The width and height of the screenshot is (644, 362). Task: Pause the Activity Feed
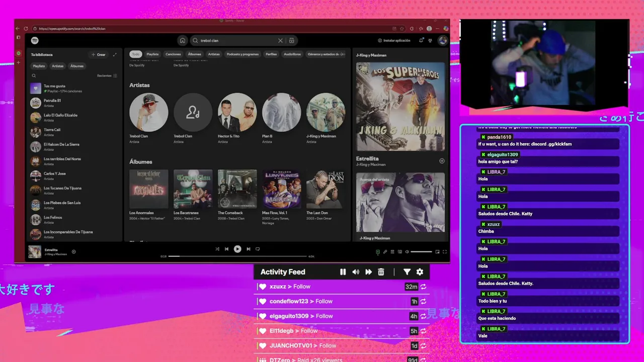(x=343, y=272)
